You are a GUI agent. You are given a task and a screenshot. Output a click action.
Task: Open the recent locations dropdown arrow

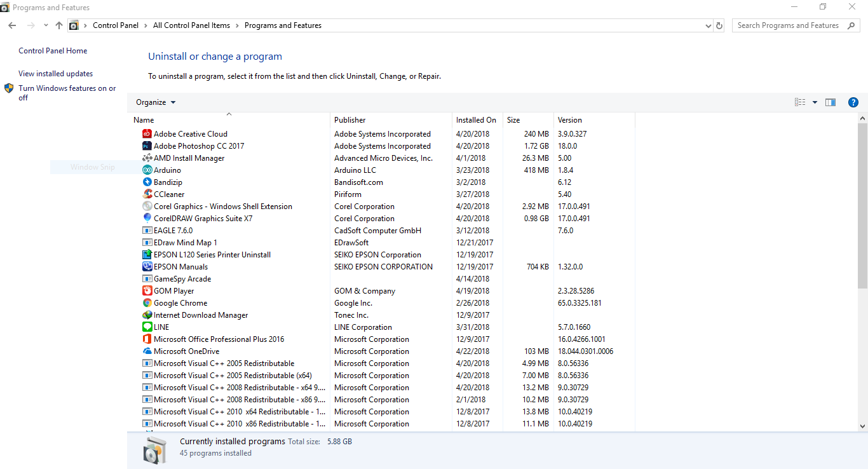[46, 25]
